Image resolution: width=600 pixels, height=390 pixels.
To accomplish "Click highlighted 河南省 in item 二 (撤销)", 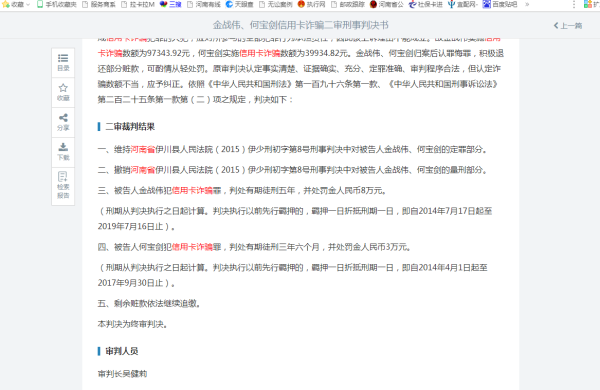I will 143,170.
